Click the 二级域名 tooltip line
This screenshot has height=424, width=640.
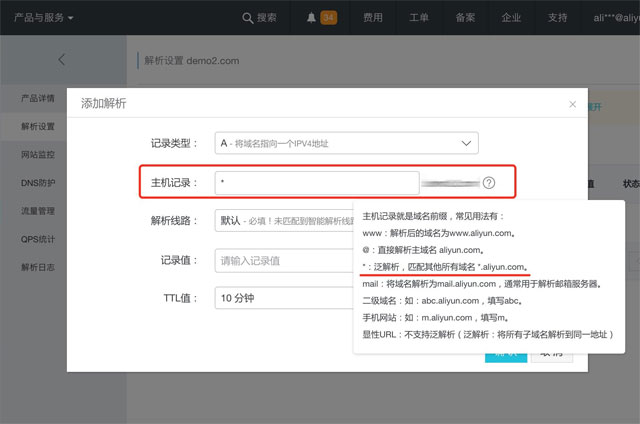point(442,301)
